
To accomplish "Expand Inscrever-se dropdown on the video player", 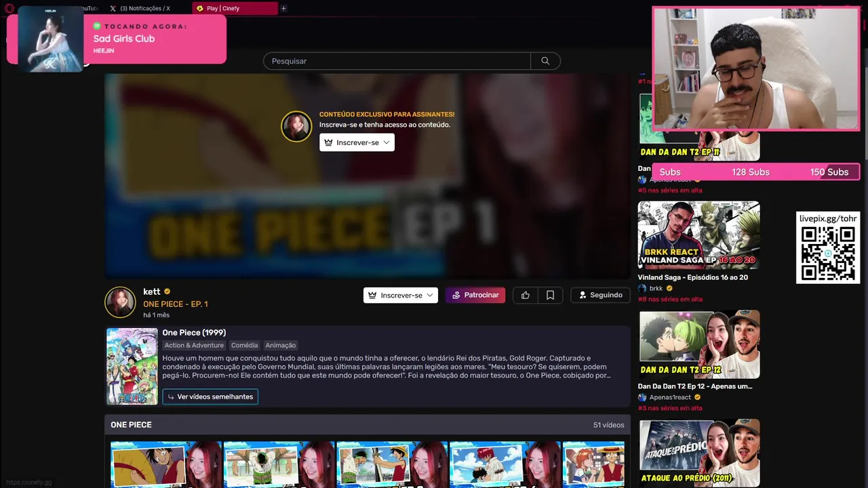I will pyautogui.click(x=357, y=142).
